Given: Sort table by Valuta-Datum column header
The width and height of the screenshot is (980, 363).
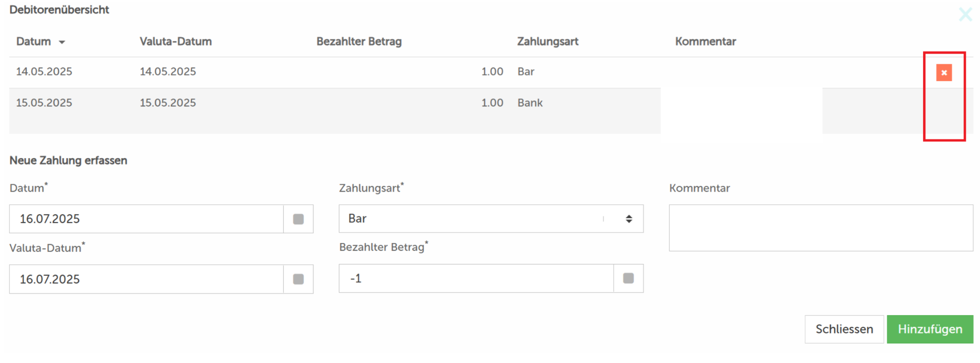Looking at the screenshot, I should click(176, 42).
